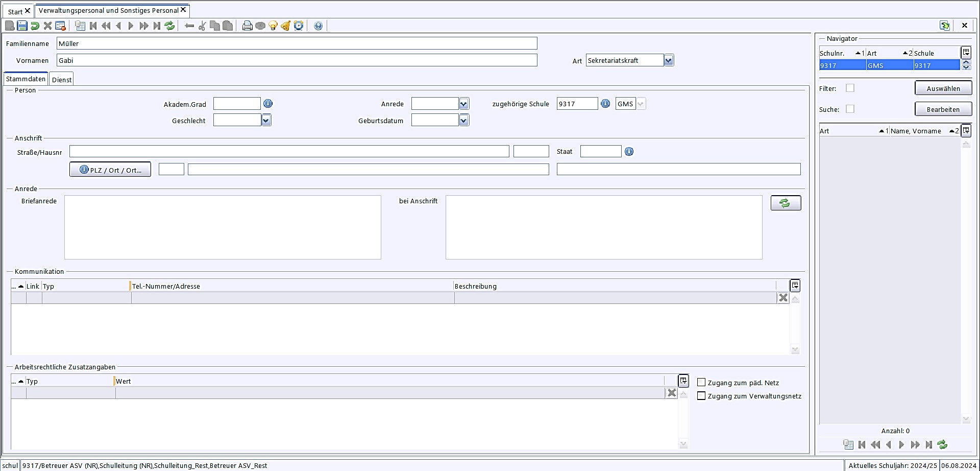Switch to the Dienst tab

click(62, 80)
